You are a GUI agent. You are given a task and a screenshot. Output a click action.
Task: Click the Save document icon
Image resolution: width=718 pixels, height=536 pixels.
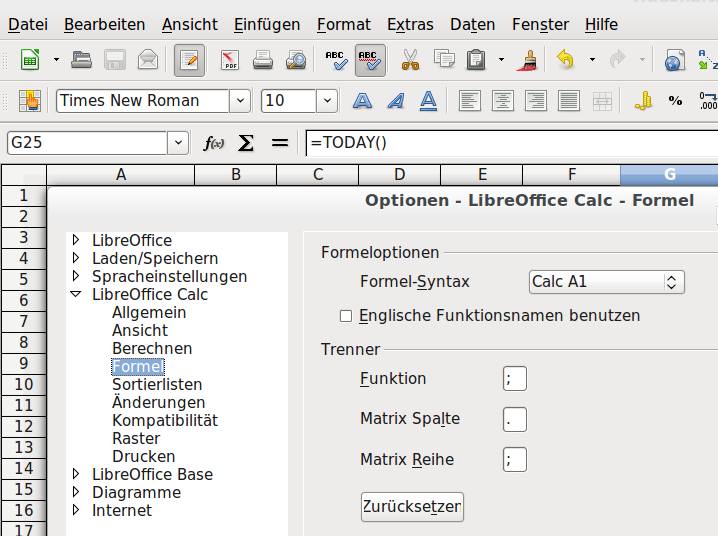click(115, 60)
